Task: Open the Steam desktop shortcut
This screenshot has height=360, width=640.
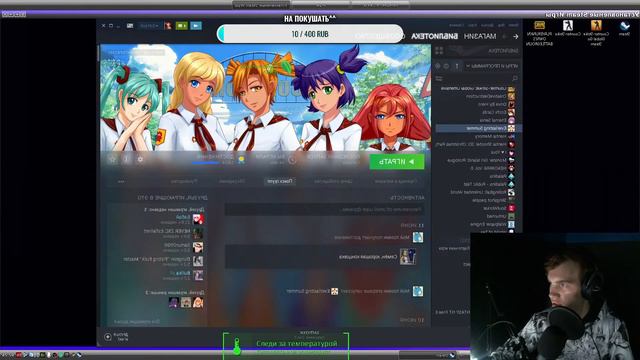Action: (624, 29)
